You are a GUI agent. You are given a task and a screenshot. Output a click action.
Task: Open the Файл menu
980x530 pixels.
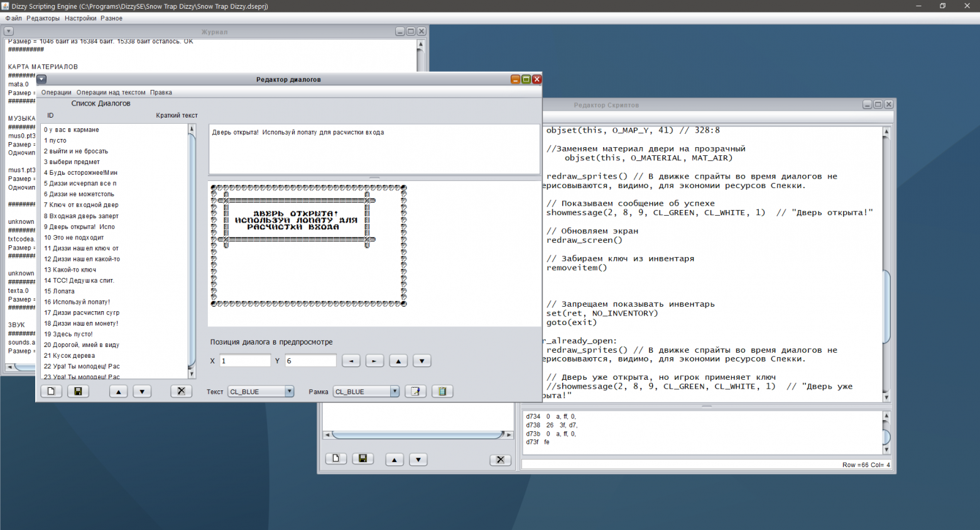[x=14, y=18]
